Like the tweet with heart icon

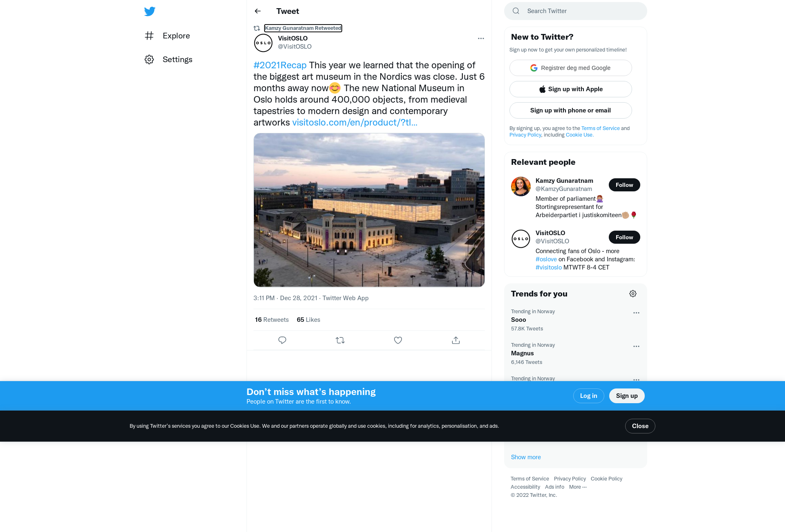pyautogui.click(x=398, y=340)
